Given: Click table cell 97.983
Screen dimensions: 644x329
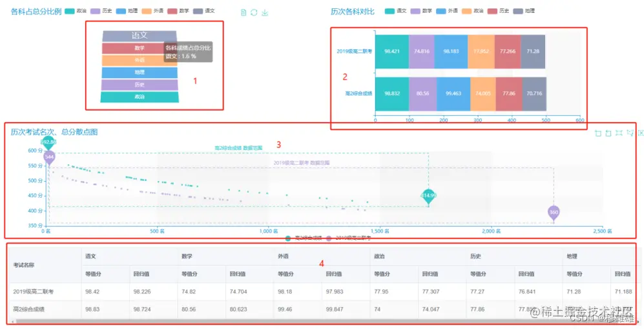Looking at the screenshot, I should 335,292.
